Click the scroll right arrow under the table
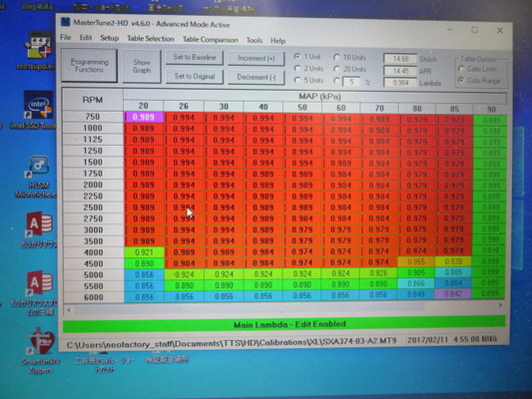 click(x=500, y=305)
